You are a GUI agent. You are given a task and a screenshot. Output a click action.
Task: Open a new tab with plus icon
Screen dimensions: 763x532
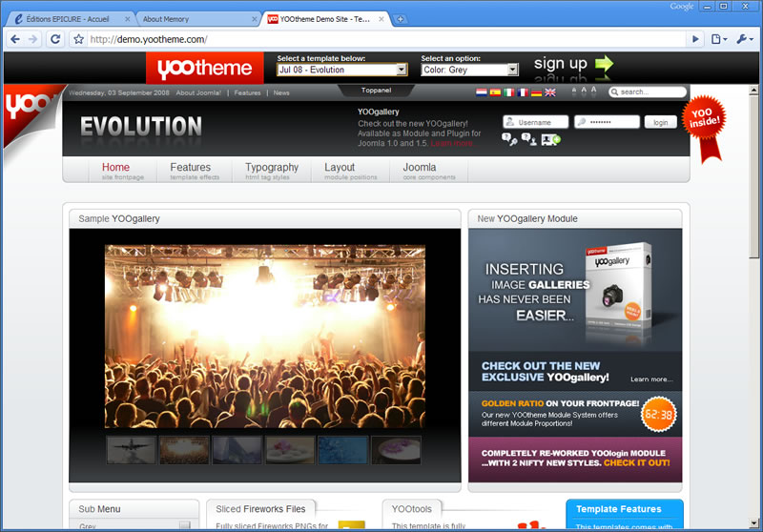(x=400, y=19)
